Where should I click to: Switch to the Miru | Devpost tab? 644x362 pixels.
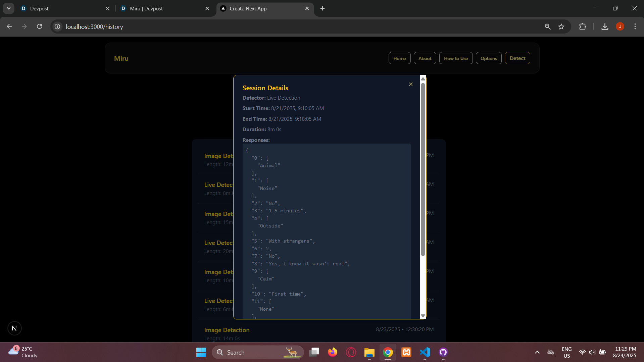pyautogui.click(x=164, y=8)
